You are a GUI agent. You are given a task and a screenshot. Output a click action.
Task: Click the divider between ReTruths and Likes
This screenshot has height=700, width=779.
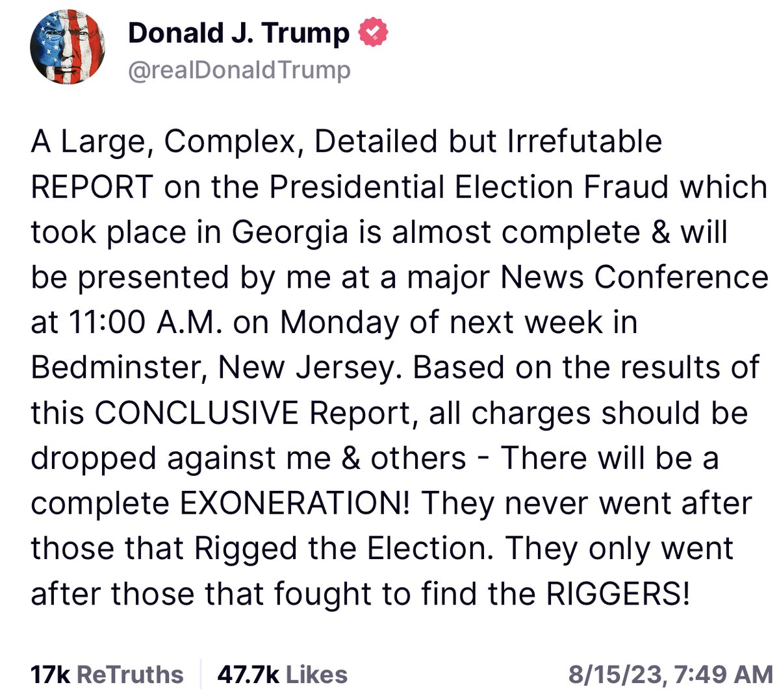coord(201,674)
